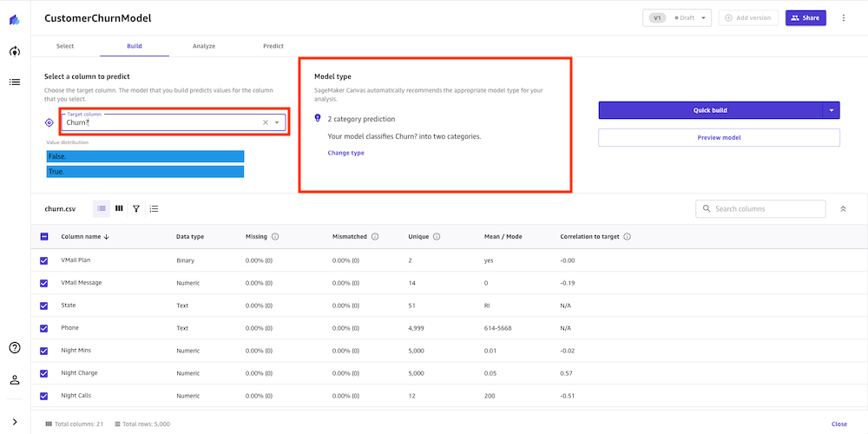Click Add version button
The height and width of the screenshot is (434, 868).
[748, 17]
